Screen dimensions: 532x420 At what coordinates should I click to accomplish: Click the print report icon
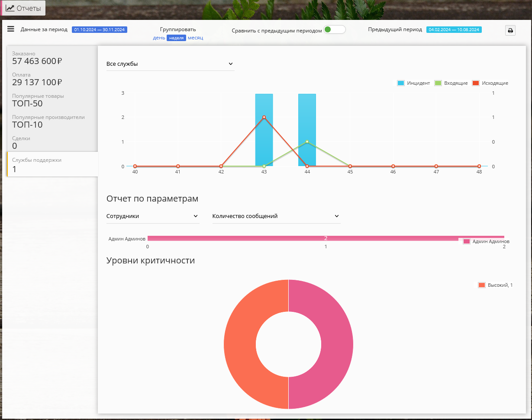pos(510,30)
